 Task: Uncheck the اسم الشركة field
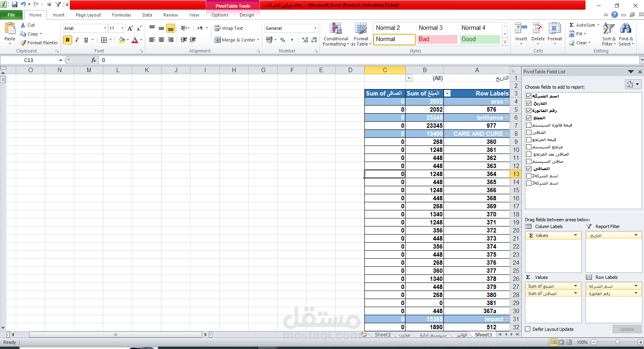pos(529,96)
